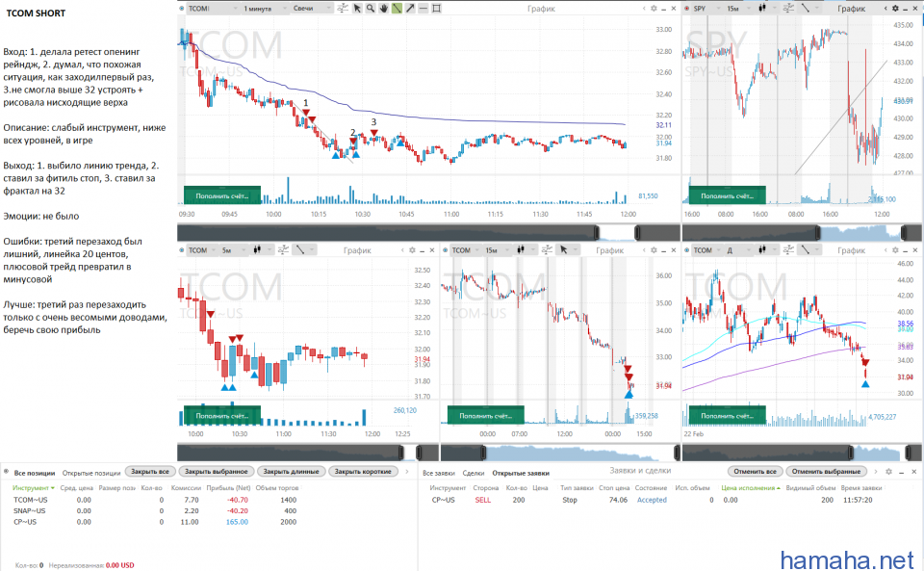Open the 'Все заявки' tab
This screenshot has width=924, height=571.
440,472
